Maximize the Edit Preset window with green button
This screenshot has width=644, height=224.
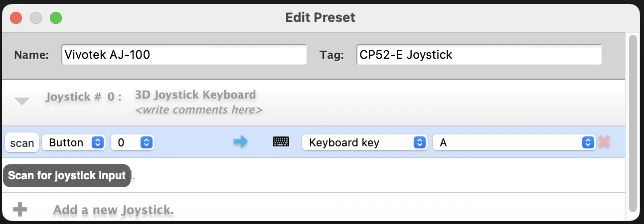pos(56,18)
